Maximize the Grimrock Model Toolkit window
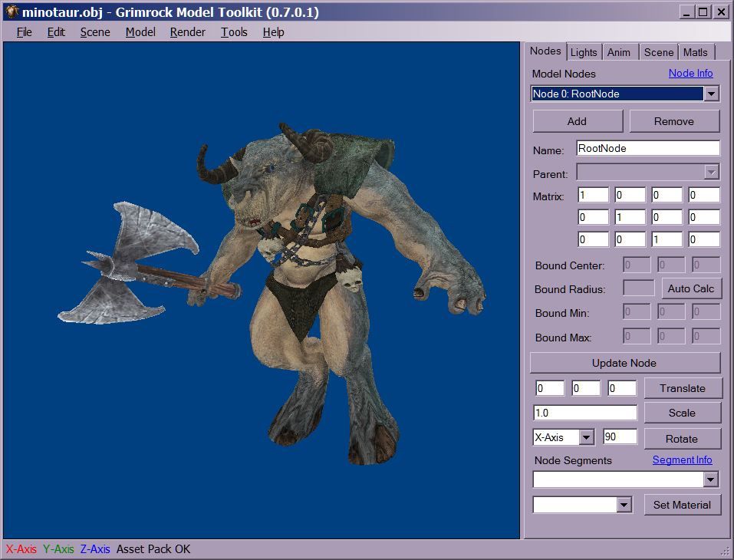Screen dimensions: 734x560 click(703, 12)
